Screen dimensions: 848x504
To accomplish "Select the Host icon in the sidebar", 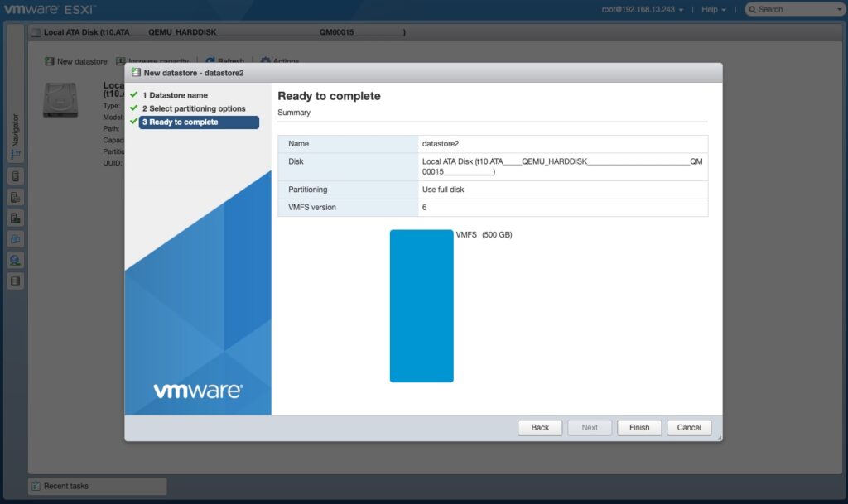I will click(x=15, y=176).
